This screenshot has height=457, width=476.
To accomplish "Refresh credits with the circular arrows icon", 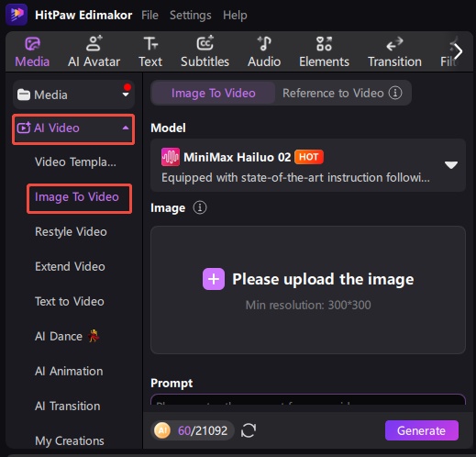I will click(249, 430).
